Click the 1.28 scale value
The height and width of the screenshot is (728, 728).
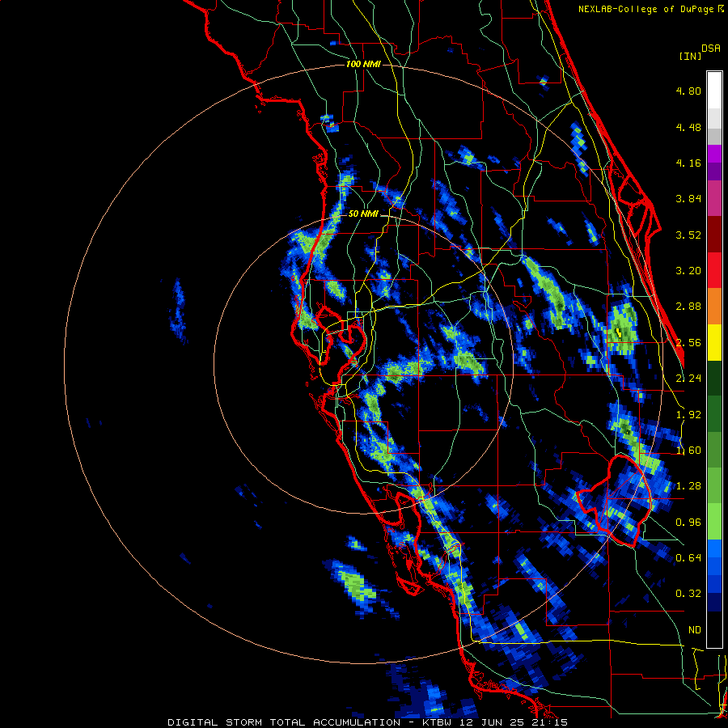pyautogui.click(x=688, y=486)
